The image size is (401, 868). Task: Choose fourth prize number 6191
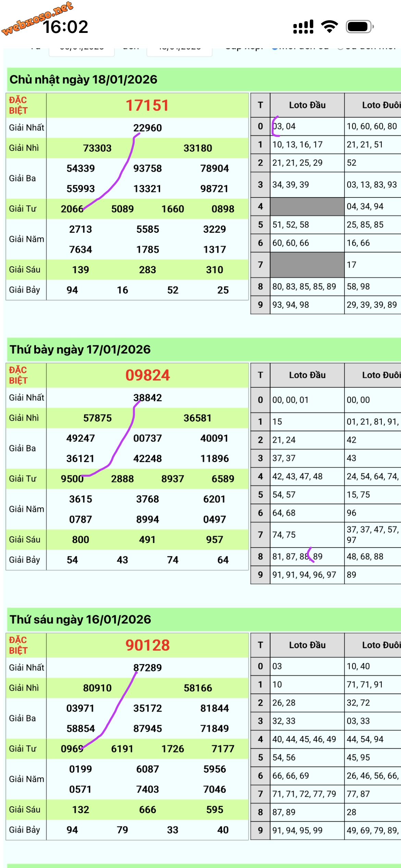[122, 749]
